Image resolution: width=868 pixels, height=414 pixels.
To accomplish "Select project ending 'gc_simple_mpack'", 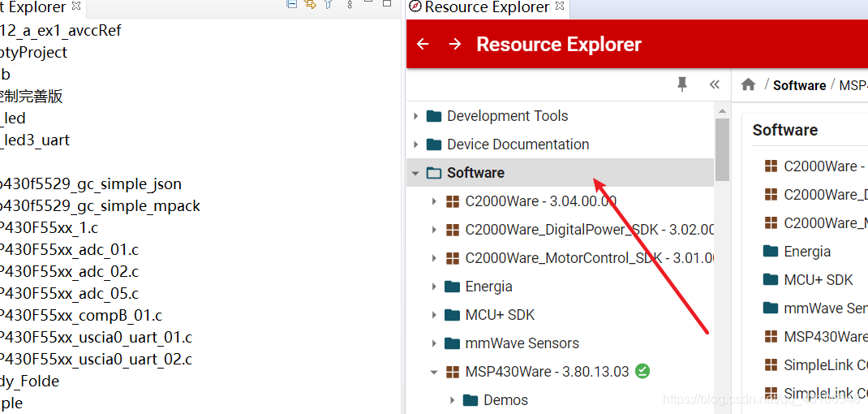I will [x=101, y=206].
